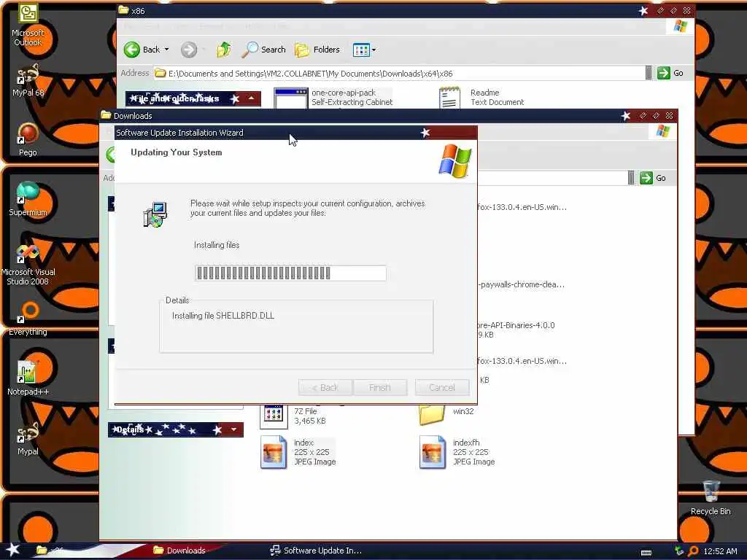The height and width of the screenshot is (560, 747).
Task: Click Windows flag logo in x86 window
Action: coord(681,26)
